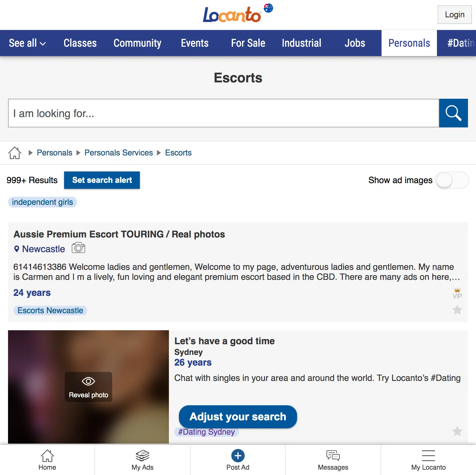Click the Australia flag icon
The image size is (476, 475).
click(x=268, y=8)
